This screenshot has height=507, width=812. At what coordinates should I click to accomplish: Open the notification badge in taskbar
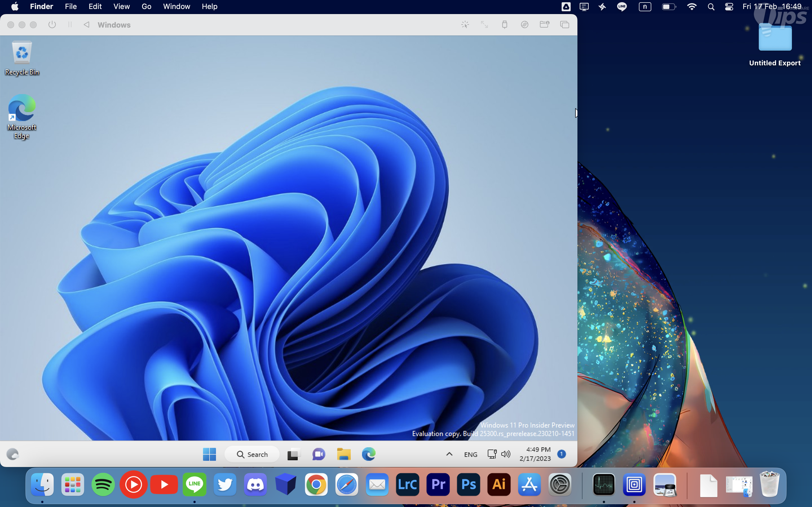[561, 454]
